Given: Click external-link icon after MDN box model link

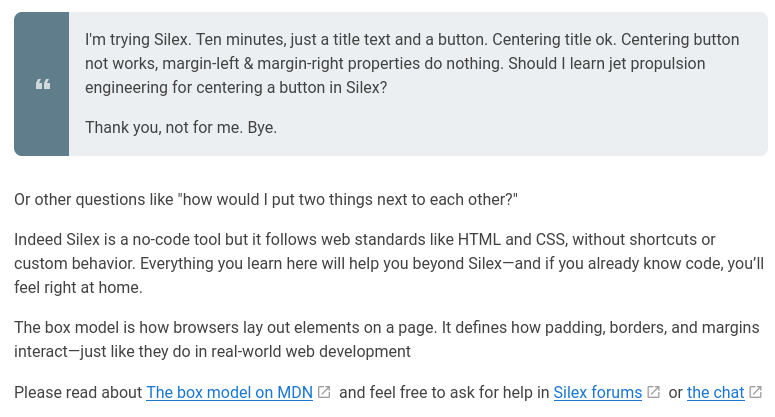Looking at the screenshot, I should (324, 393).
